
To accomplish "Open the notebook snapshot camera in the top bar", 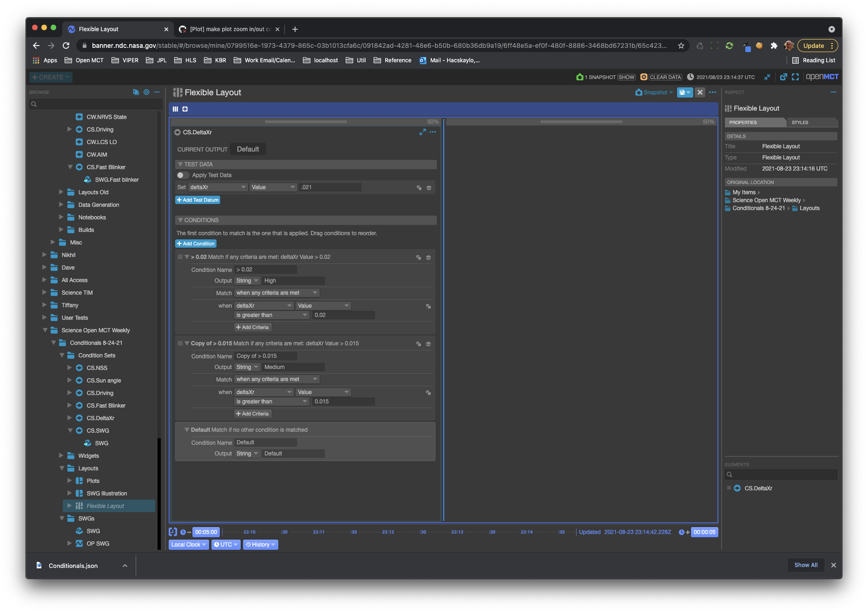I will click(579, 77).
